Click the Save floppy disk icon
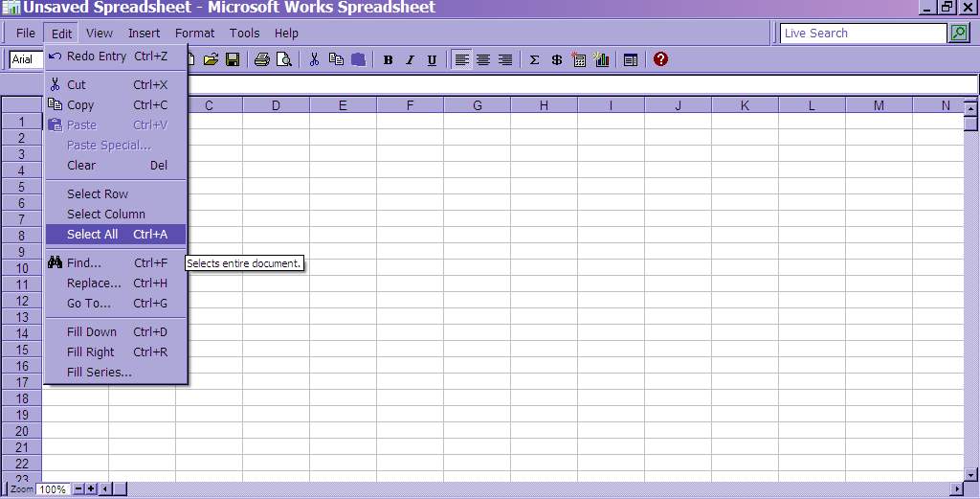980x499 pixels. click(233, 59)
